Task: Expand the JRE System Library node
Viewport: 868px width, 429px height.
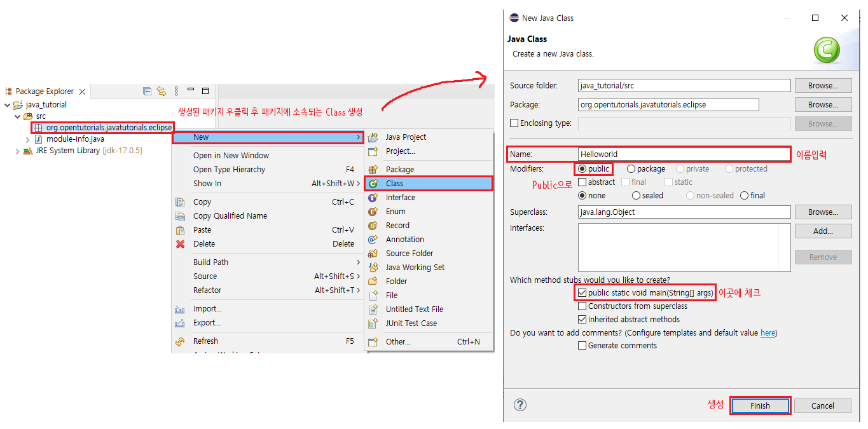Action: 17,151
